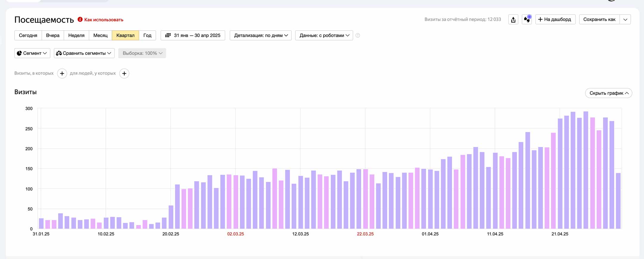Select the Месяц period tab
Image resolution: width=644 pixels, height=259 pixels.
[x=100, y=35]
